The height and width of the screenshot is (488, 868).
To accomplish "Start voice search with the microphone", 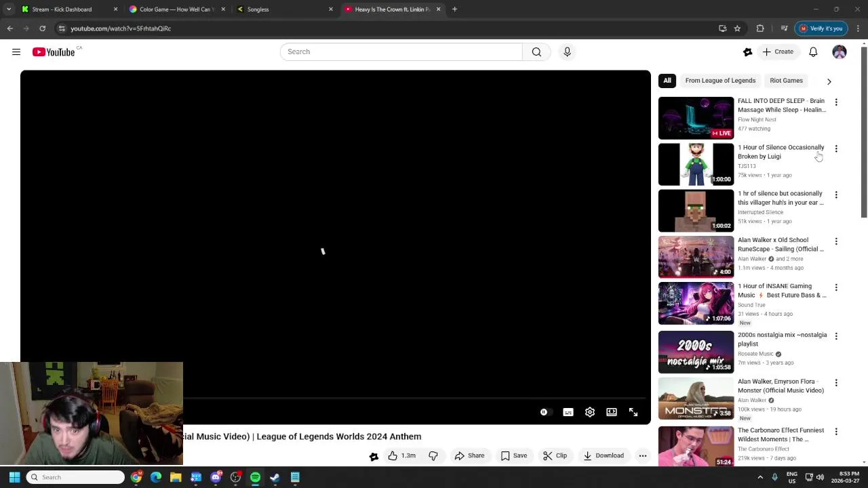I will click(568, 52).
